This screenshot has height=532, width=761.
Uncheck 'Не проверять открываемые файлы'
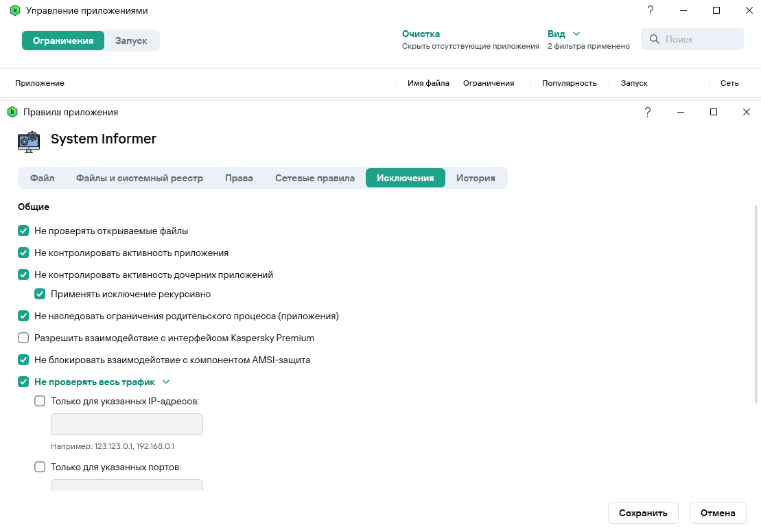(23, 231)
